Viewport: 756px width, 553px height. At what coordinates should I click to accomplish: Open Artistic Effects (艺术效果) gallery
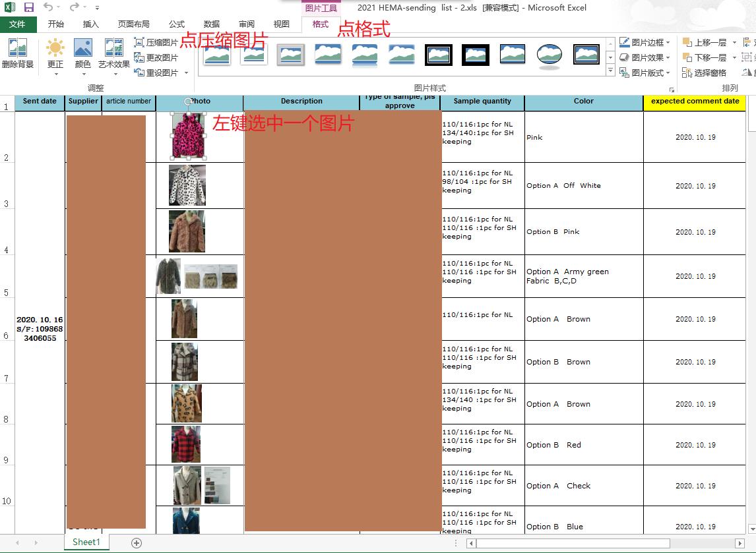[x=114, y=53]
